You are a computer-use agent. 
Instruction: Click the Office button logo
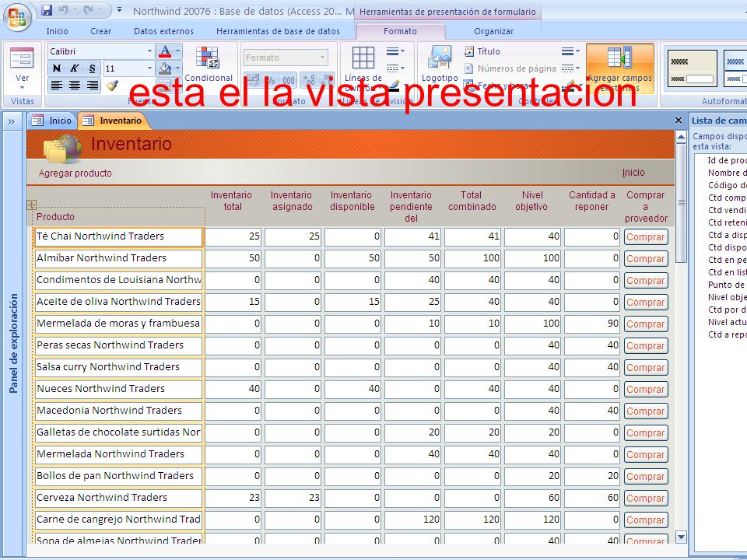point(18,17)
